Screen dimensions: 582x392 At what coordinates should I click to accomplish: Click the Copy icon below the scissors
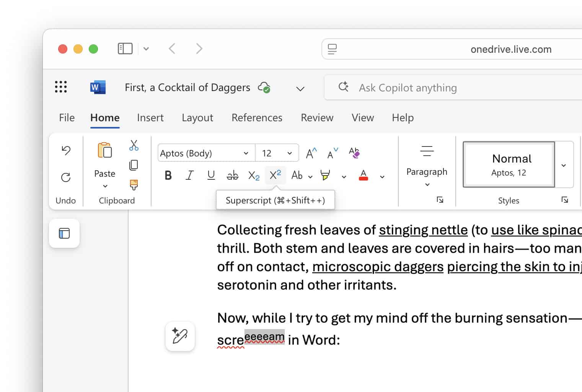pos(134,165)
